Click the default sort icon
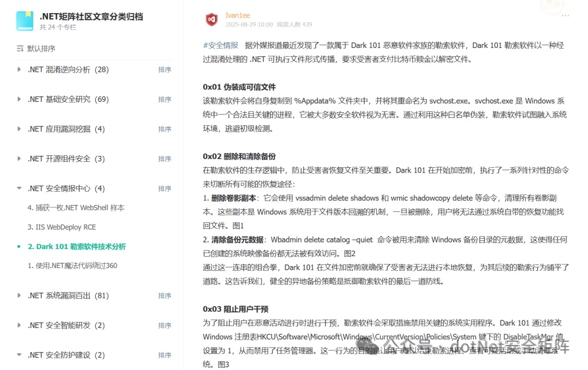 click(20, 48)
